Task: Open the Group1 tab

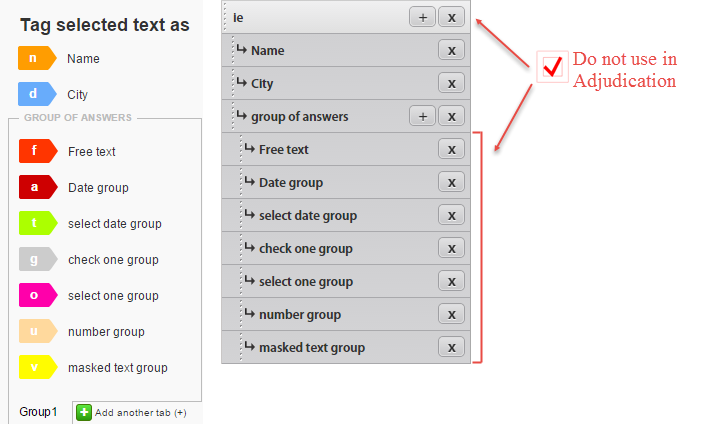Action: tap(38, 412)
